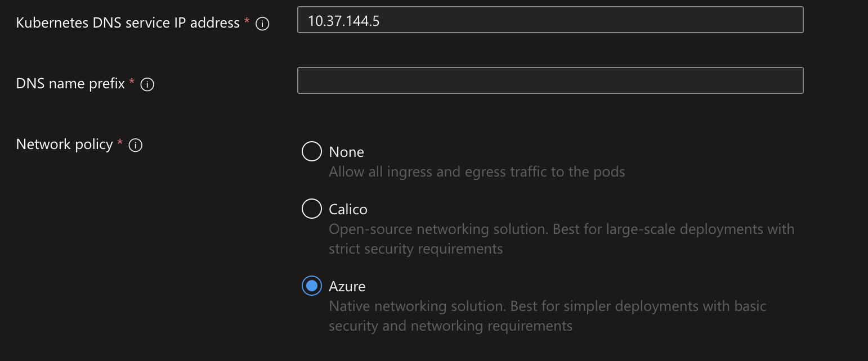Click 'Allow all ingress and egress traffic' description
The width and height of the screenshot is (868, 361).
point(477,172)
